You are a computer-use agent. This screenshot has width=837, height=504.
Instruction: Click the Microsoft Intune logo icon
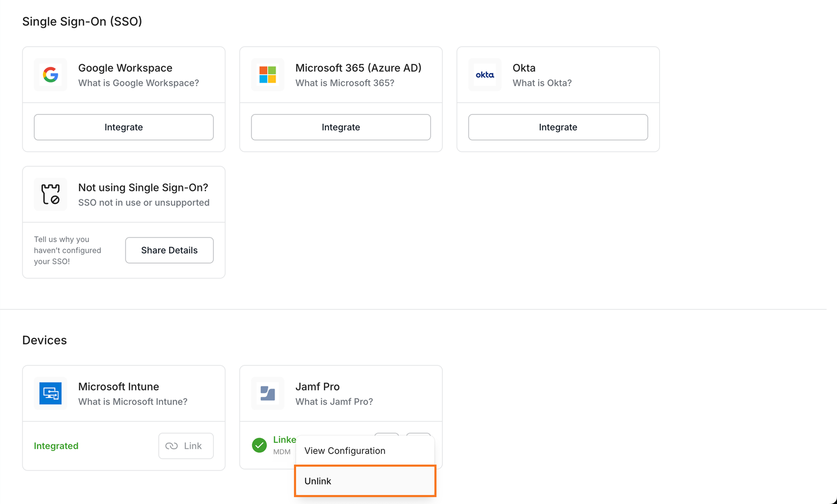[50, 393]
